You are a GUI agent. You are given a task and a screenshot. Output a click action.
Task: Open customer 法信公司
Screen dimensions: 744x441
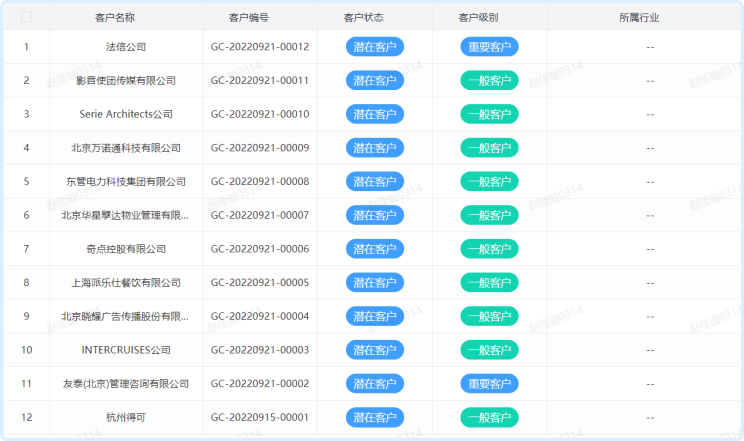pyautogui.click(x=126, y=47)
